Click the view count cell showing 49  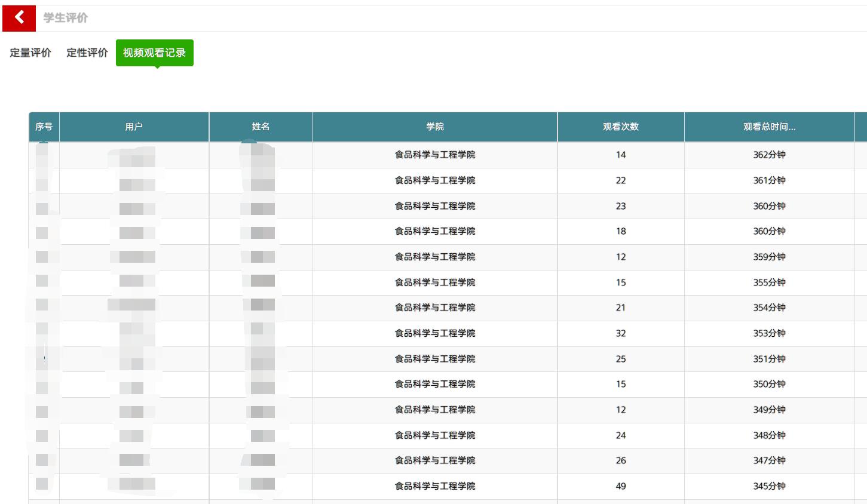point(621,486)
